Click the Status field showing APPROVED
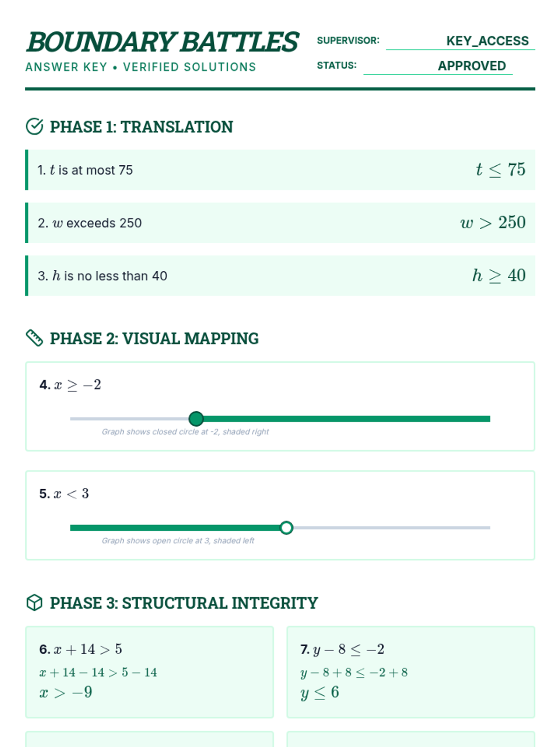Screen dimensions: 560x747 coord(471,66)
